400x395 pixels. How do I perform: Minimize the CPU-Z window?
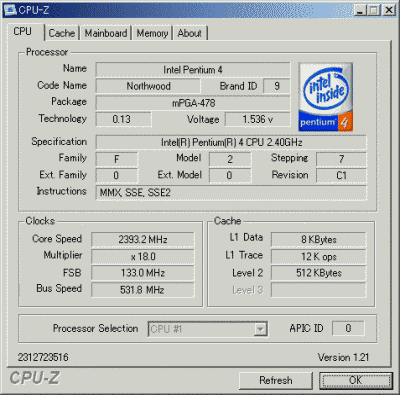coord(360,10)
